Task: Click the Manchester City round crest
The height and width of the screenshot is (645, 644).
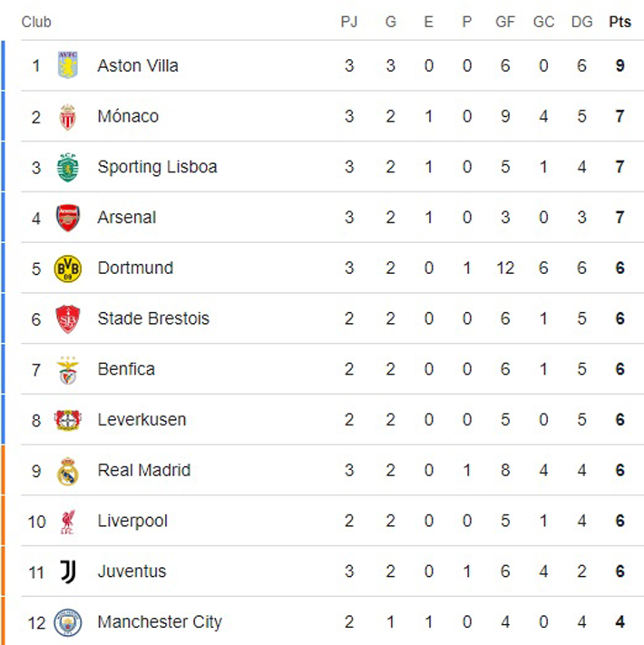Action: pyautogui.click(x=68, y=622)
